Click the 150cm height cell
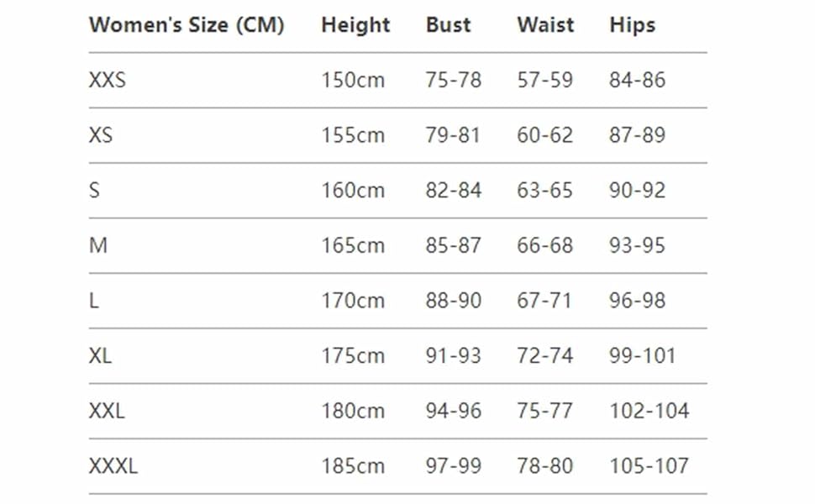 tap(353, 80)
